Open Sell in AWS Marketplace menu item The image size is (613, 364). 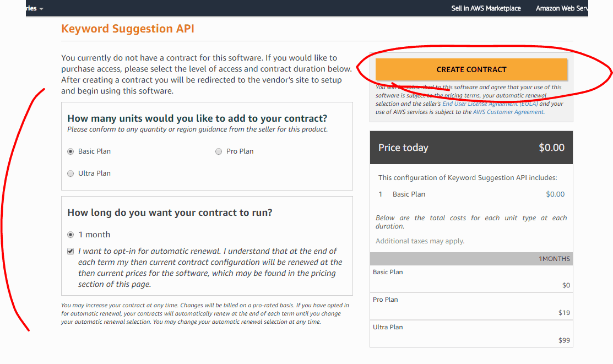486,8
